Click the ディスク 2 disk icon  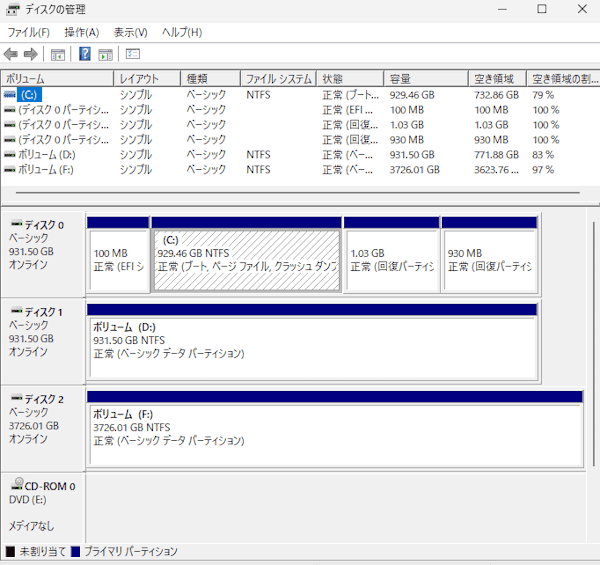[x=16, y=397]
